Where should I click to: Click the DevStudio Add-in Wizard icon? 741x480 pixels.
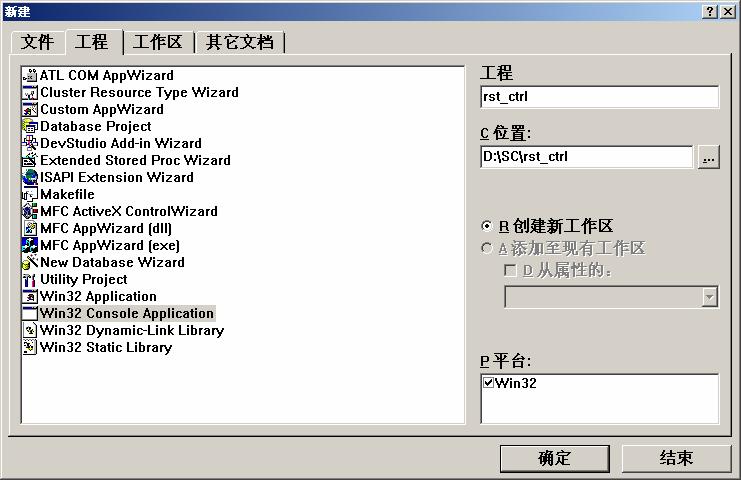30,143
